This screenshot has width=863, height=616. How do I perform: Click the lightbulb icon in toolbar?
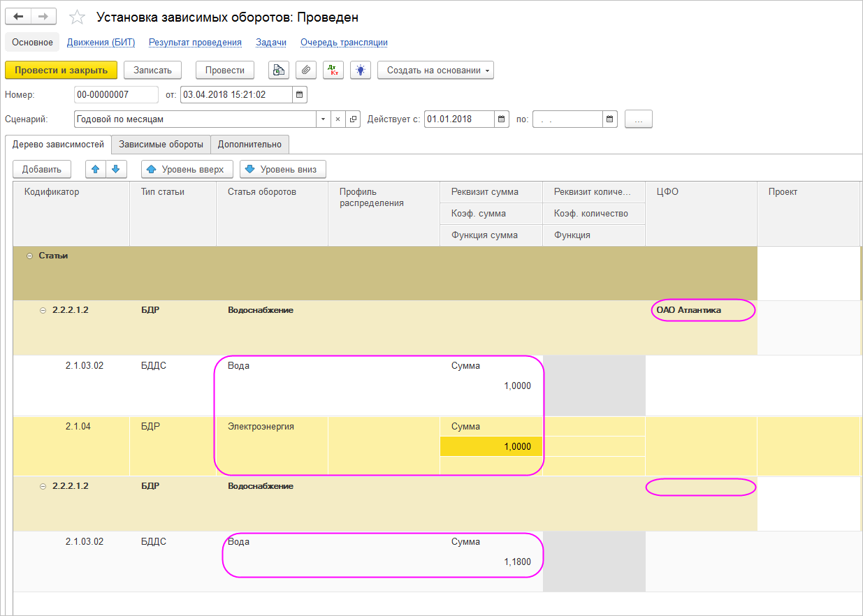tap(360, 70)
